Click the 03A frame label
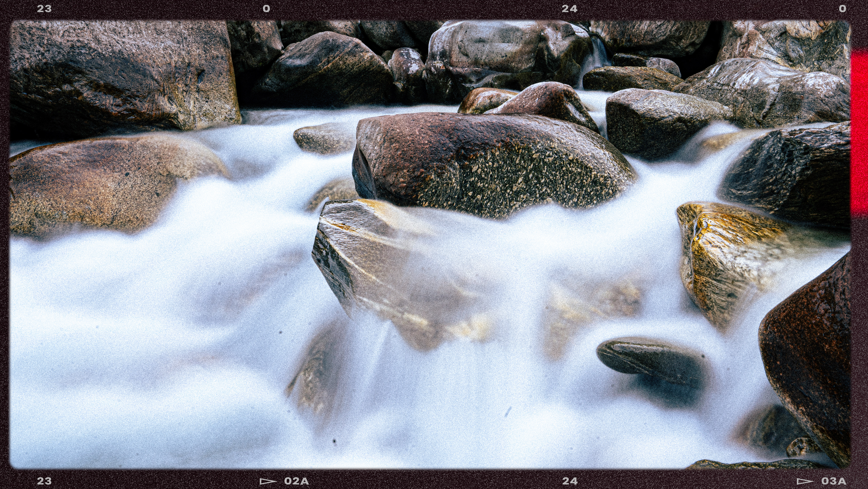The width and height of the screenshot is (868, 489). coord(834,481)
